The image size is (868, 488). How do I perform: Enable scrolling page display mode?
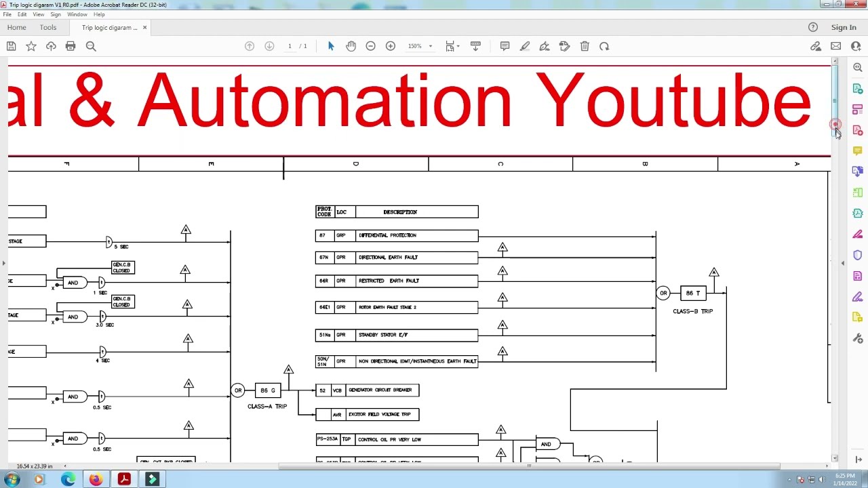pyautogui.click(x=475, y=46)
